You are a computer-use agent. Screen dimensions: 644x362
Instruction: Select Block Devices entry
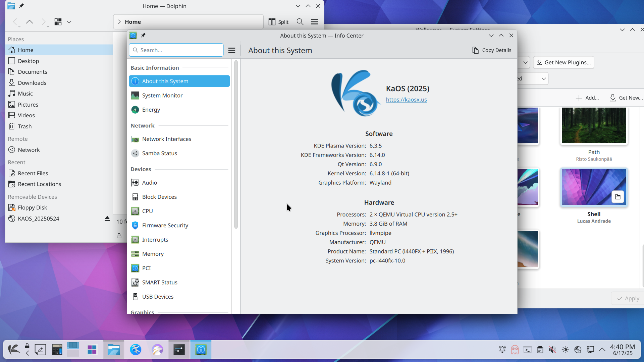coord(179,197)
